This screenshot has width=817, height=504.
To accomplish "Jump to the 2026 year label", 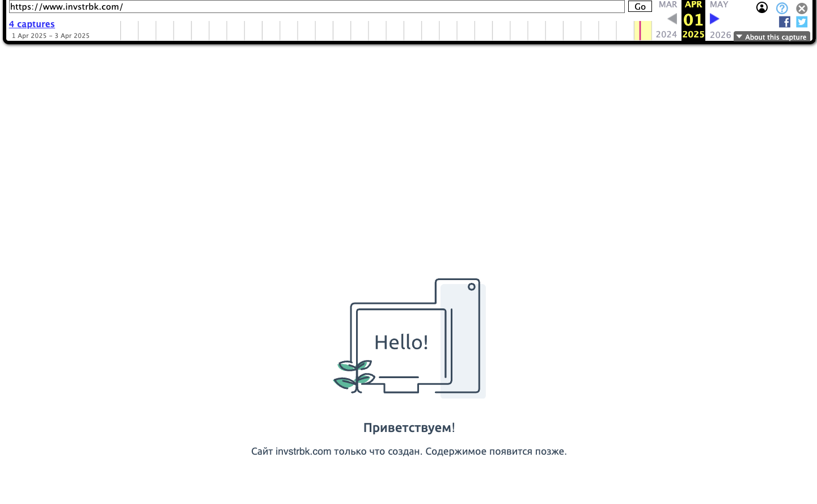I will click(720, 35).
